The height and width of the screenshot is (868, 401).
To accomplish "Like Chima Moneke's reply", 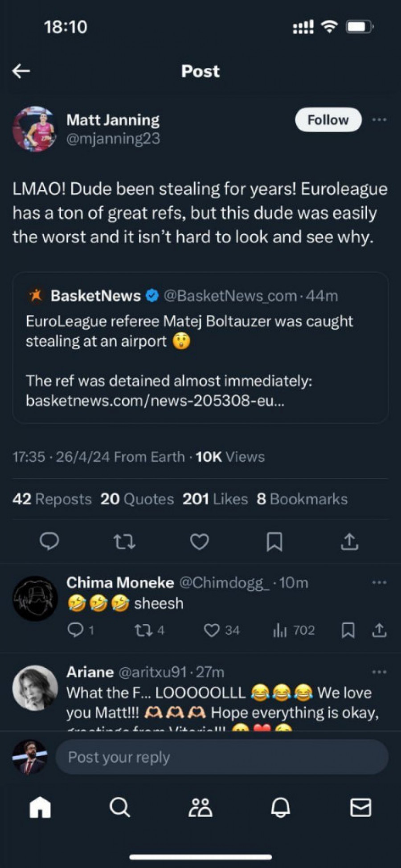I will [x=212, y=630].
